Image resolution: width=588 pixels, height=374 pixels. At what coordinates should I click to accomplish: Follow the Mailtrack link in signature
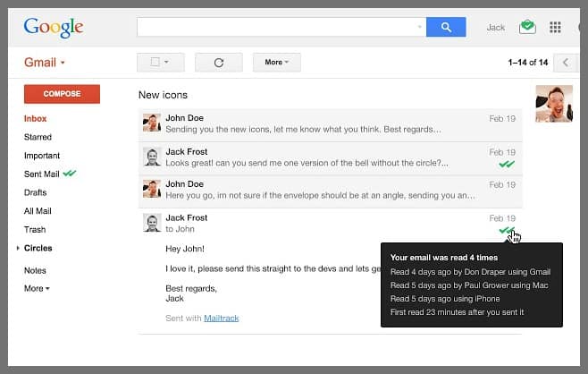coord(222,318)
